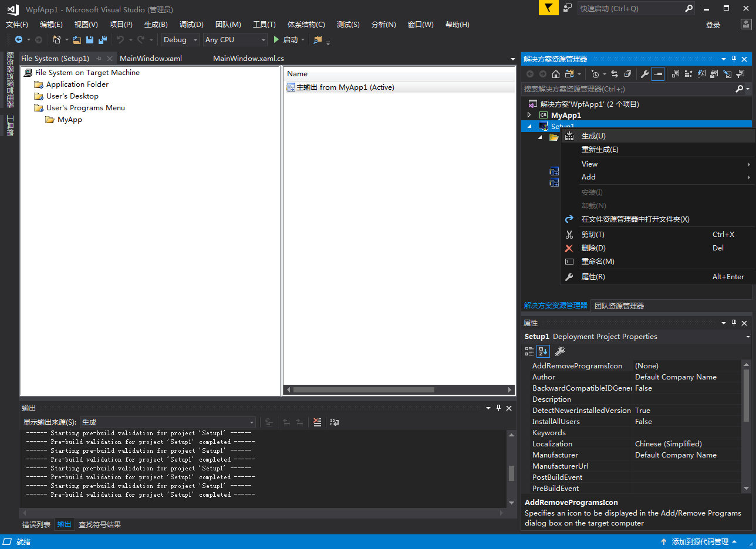
Task: Click Sync with Active Document icon
Action: click(x=615, y=74)
